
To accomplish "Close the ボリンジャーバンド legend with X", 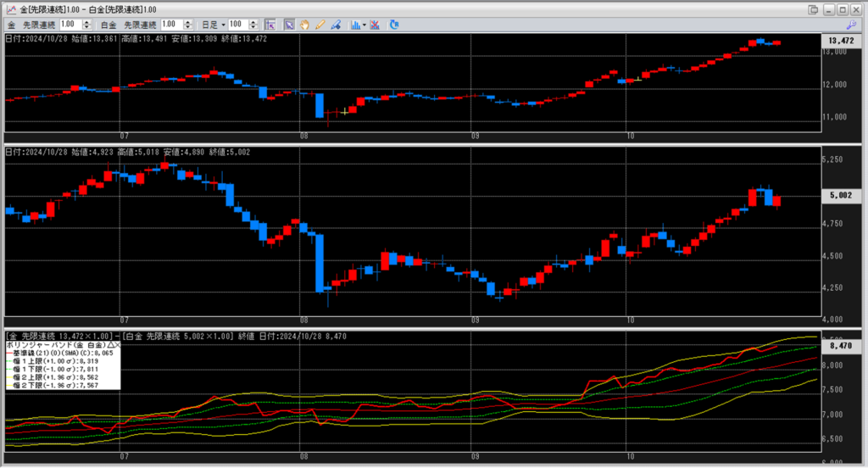I will click(x=116, y=346).
